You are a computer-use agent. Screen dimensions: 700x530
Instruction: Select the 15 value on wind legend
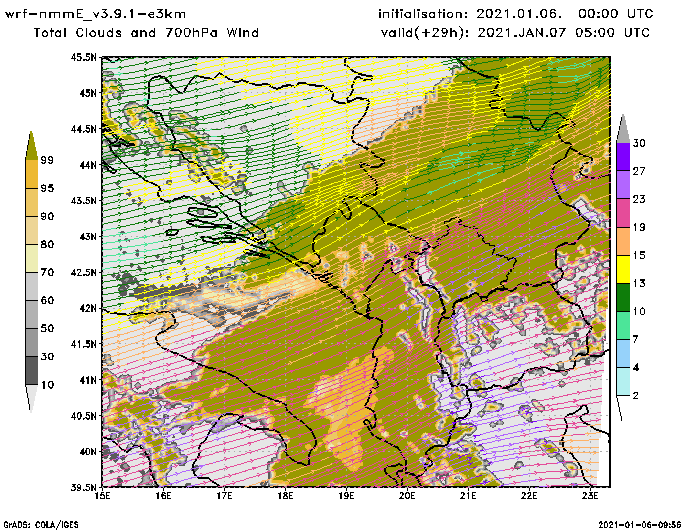[x=639, y=255]
